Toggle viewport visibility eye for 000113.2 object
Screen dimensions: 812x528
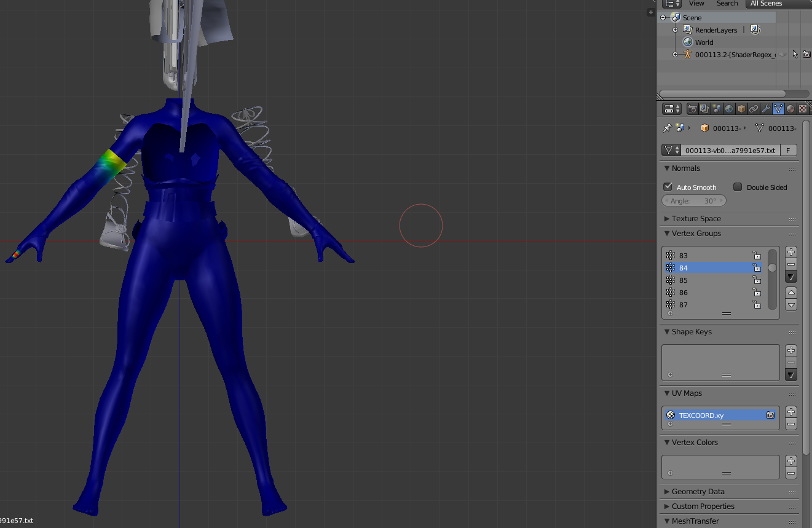pos(782,54)
